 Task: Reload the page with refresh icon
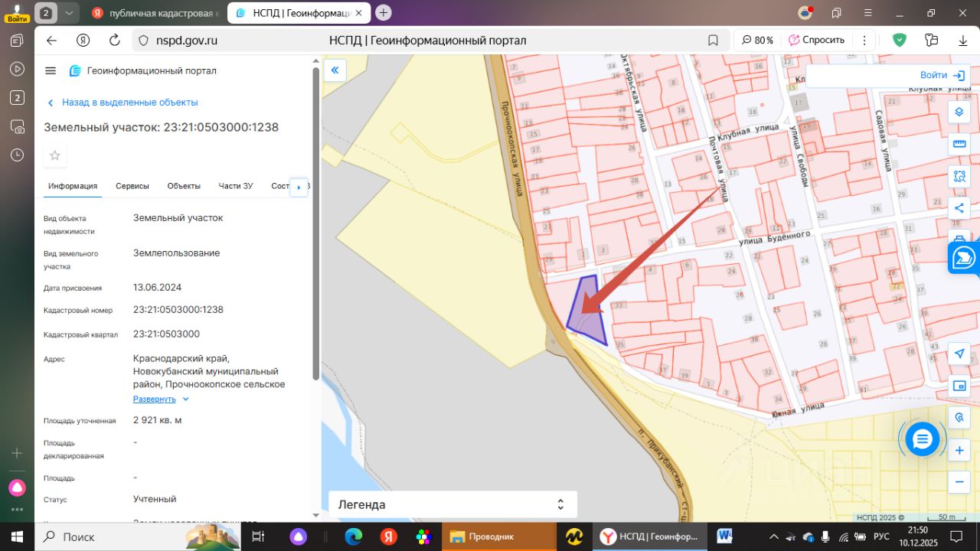[115, 40]
